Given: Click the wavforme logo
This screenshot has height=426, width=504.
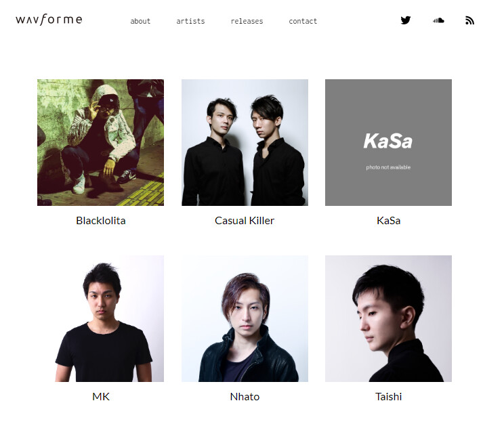Looking at the screenshot, I should [x=49, y=20].
